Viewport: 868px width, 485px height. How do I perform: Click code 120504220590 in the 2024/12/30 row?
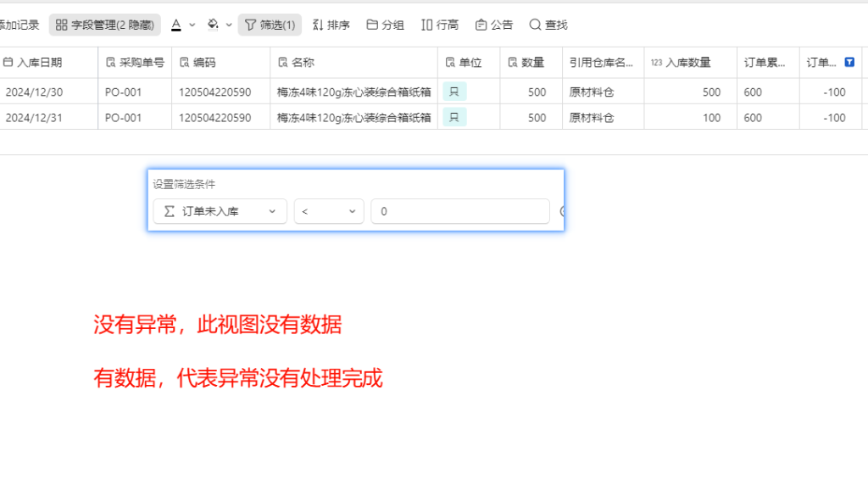point(214,92)
